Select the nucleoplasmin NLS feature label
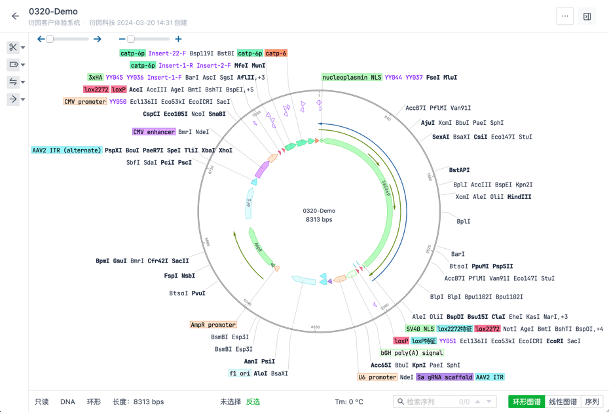610x412 pixels. (x=352, y=77)
